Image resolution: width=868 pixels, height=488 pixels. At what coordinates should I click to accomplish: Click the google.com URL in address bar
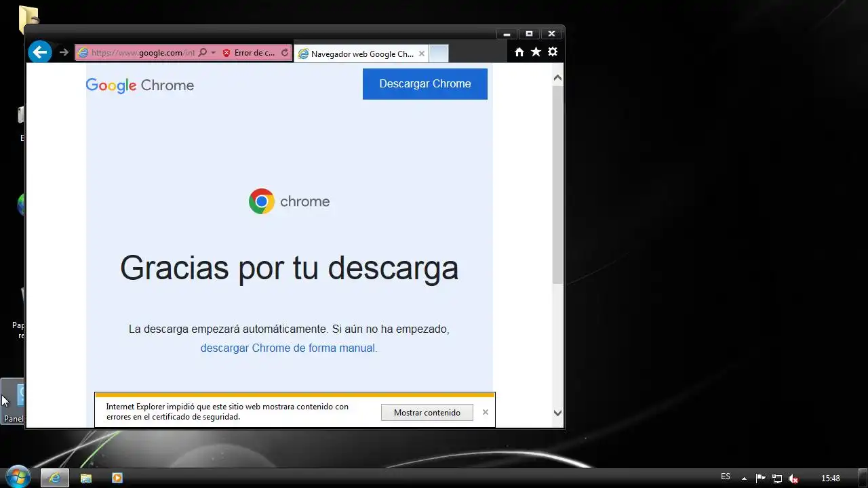click(x=142, y=53)
